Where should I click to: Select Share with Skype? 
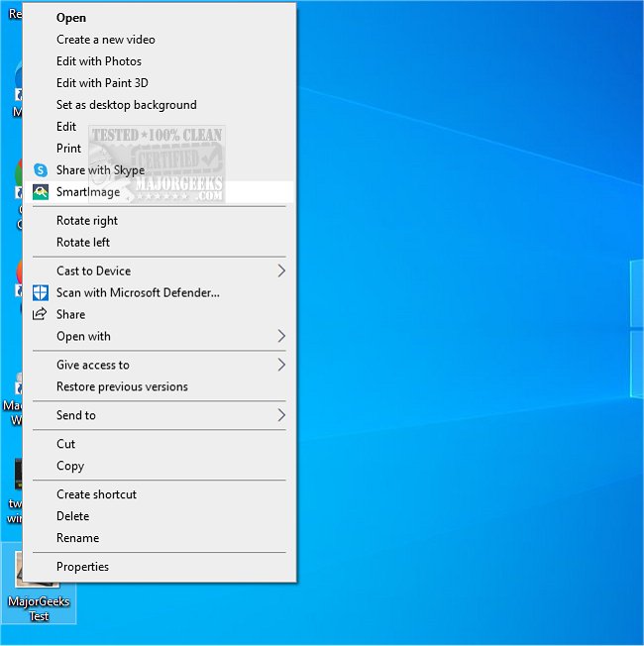coord(160,169)
